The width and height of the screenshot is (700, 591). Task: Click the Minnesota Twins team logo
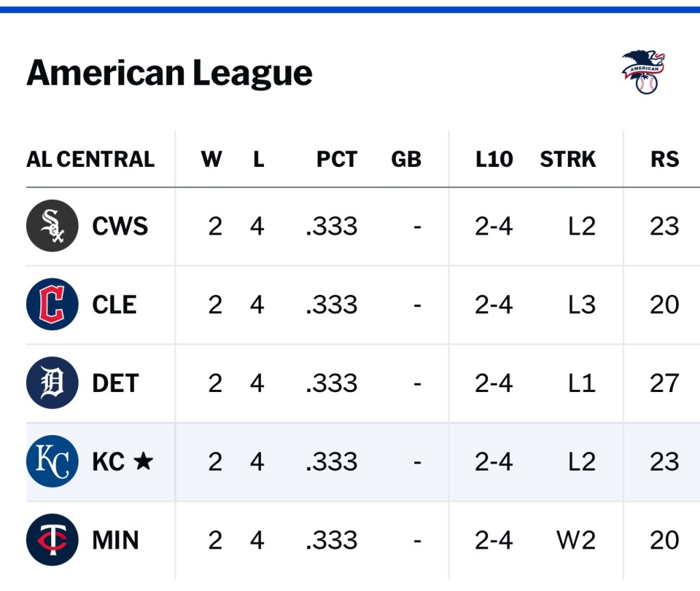[x=53, y=540]
